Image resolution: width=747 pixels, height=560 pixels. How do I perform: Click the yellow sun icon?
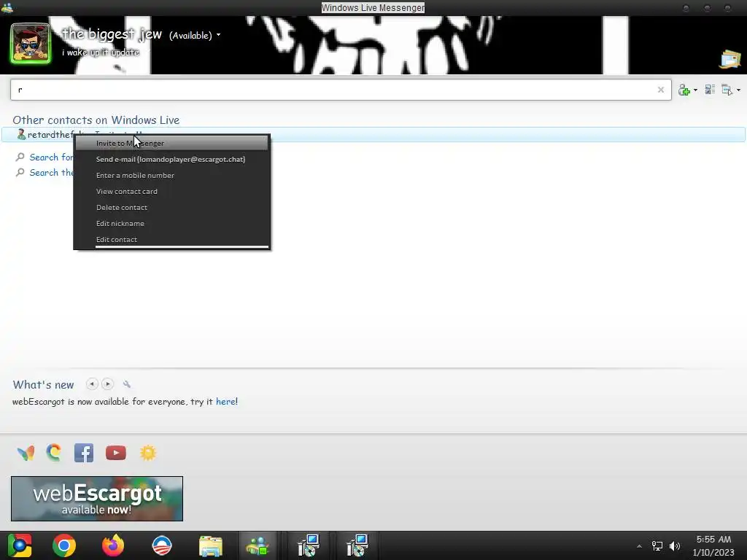(x=148, y=453)
